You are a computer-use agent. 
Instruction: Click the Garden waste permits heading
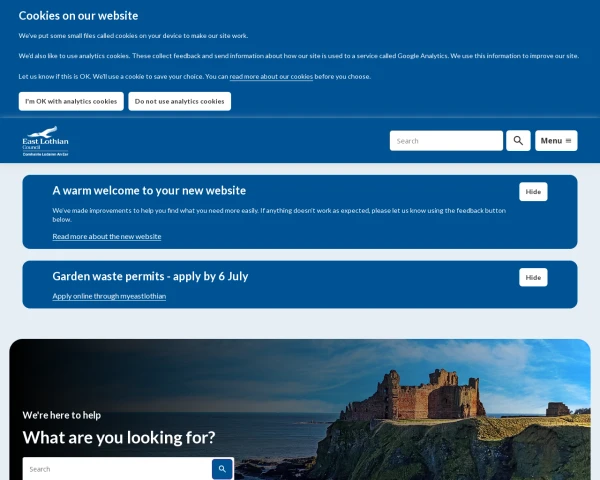tap(150, 276)
